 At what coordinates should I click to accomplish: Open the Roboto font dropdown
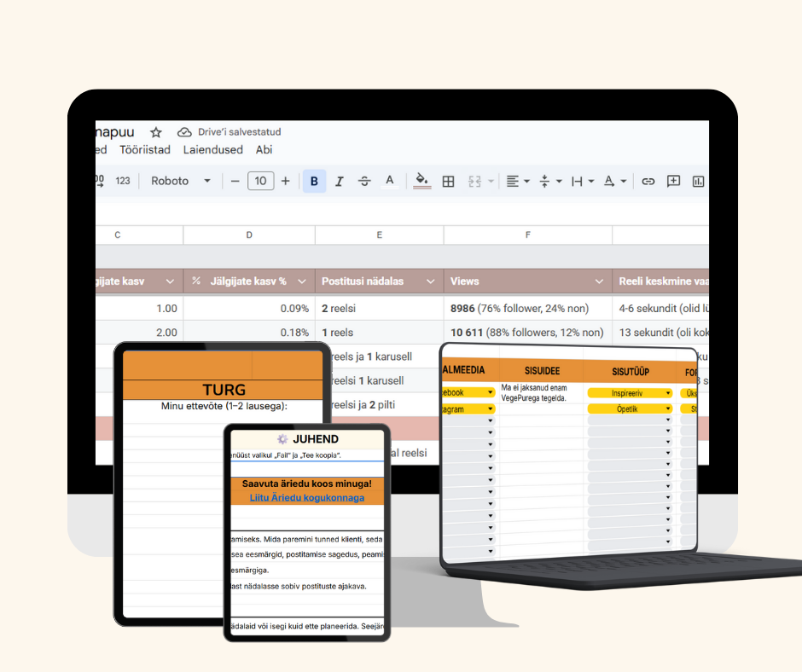[180, 181]
